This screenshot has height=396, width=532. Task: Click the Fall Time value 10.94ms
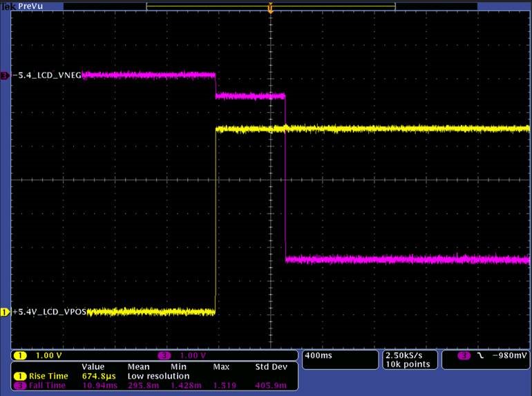point(99,386)
